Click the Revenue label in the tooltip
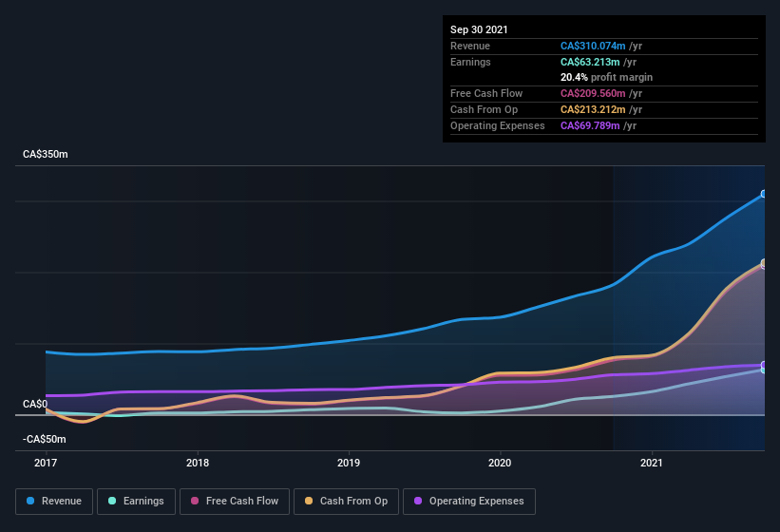This screenshot has width=780, height=532. tap(470, 46)
